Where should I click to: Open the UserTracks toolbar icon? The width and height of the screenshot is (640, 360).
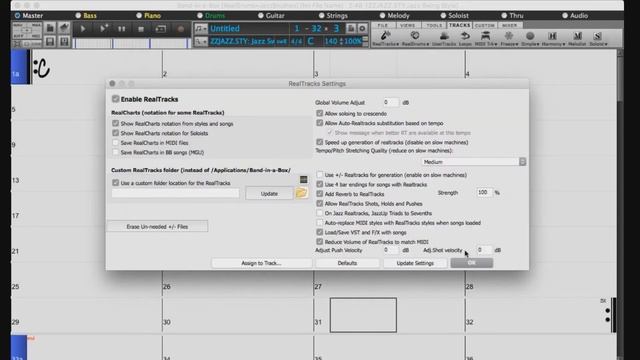click(x=444, y=38)
